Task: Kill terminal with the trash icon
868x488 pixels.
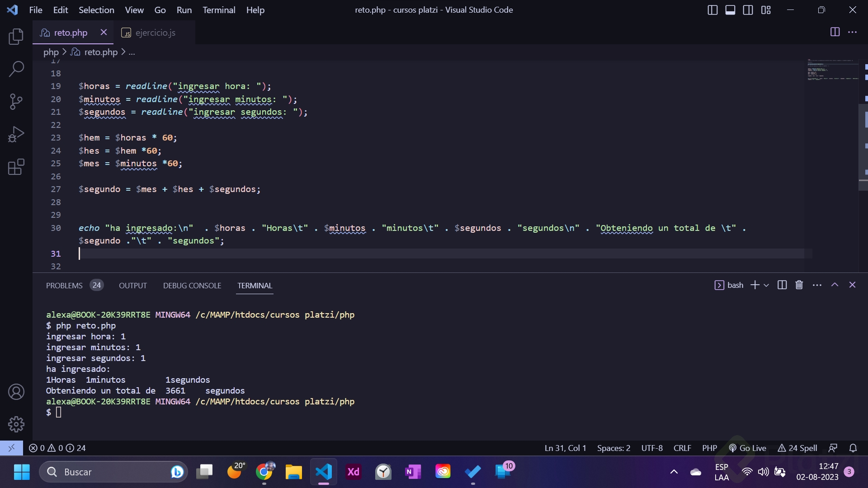Action: click(x=799, y=285)
